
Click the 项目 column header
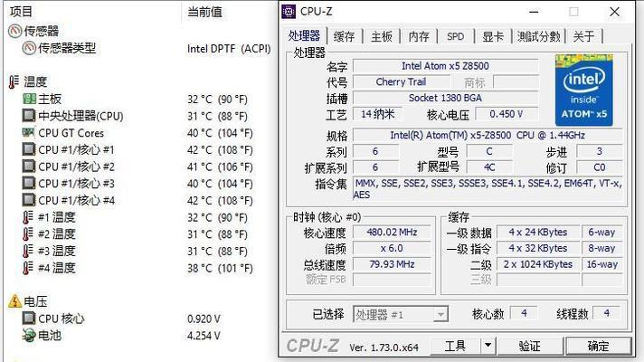(x=21, y=12)
